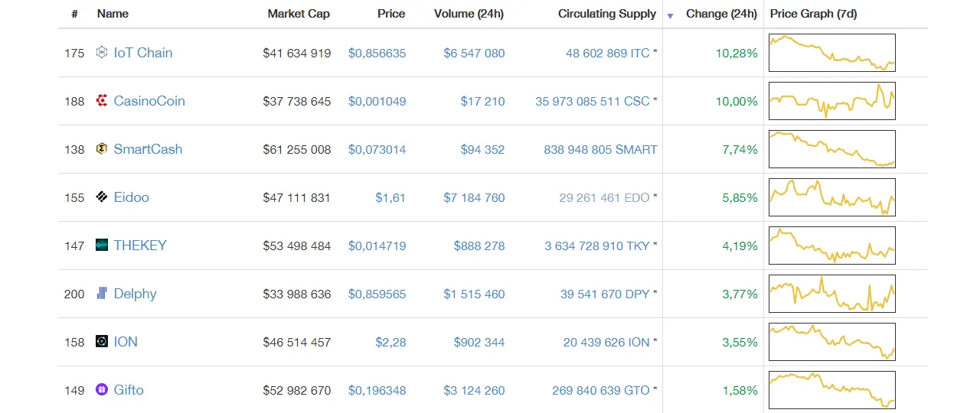980x413 pixels.
Task: Open the Eidoo coin page
Action: point(132,197)
